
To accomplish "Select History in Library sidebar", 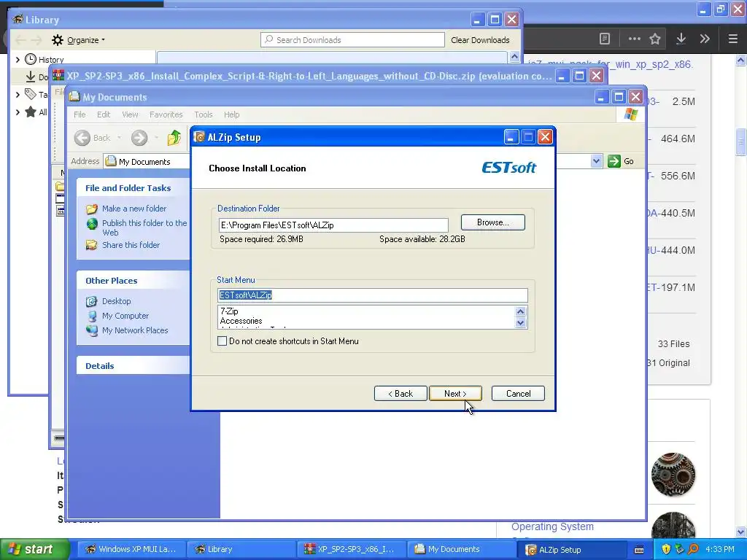I will click(50, 60).
